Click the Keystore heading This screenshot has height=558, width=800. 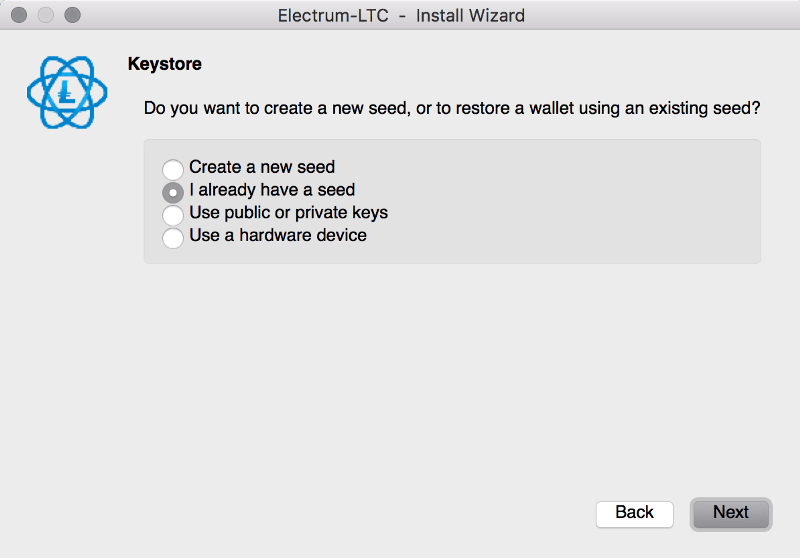point(164,64)
